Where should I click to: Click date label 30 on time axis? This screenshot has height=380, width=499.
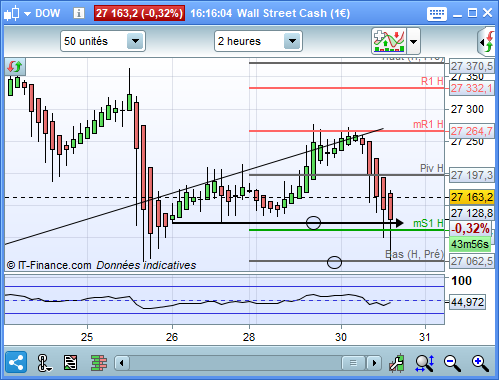[341, 337]
